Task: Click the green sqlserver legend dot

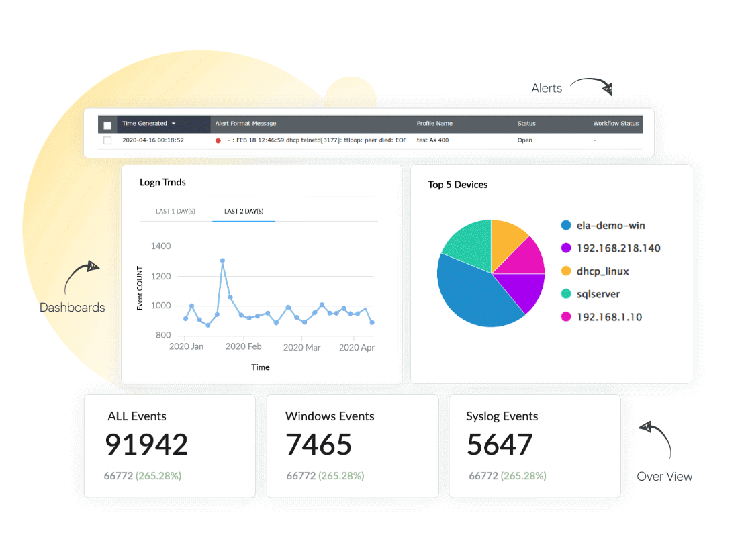Action: click(566, 294)
